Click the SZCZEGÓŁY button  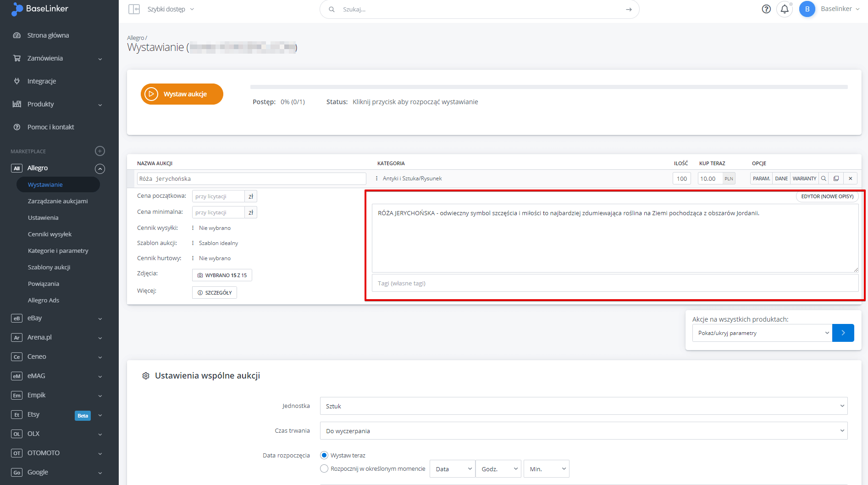[x=215, y=293]
